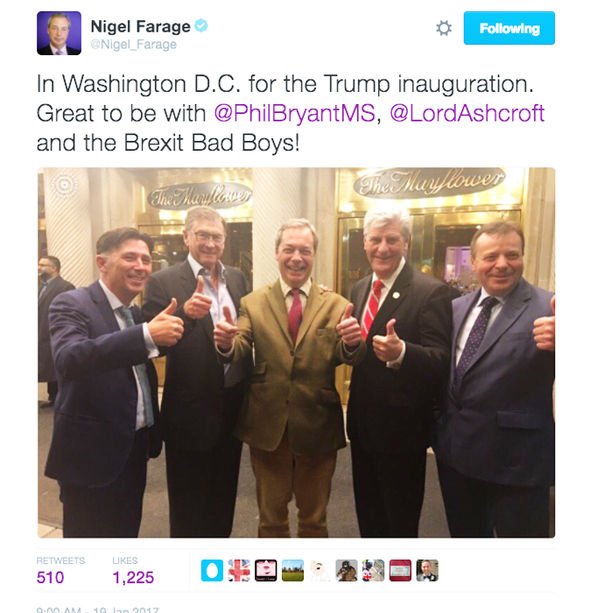Viewport: 590px width, 613px height.
Task: Open the @PhilBryantMS mention
Action: pyautogui.click(x=294, y=113)
